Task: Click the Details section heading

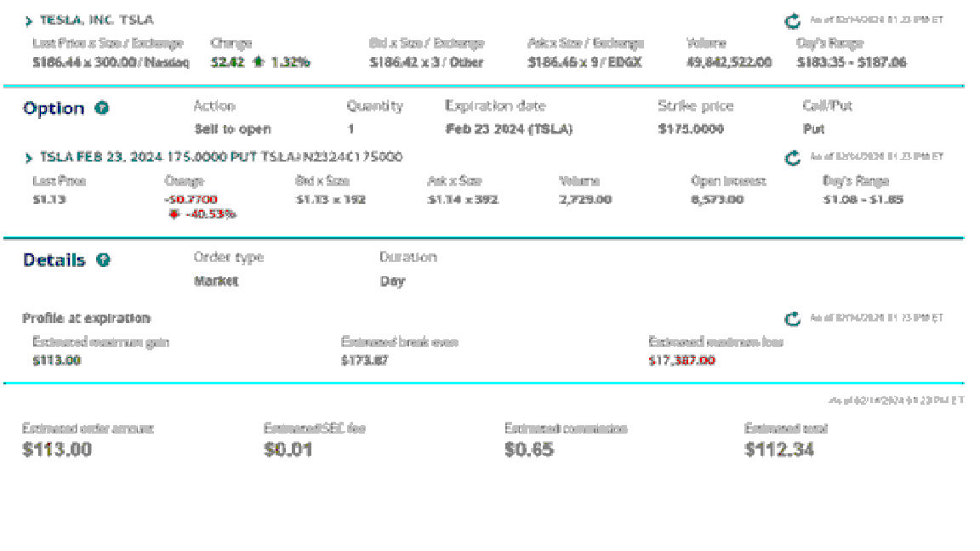Action: [54, 260]
